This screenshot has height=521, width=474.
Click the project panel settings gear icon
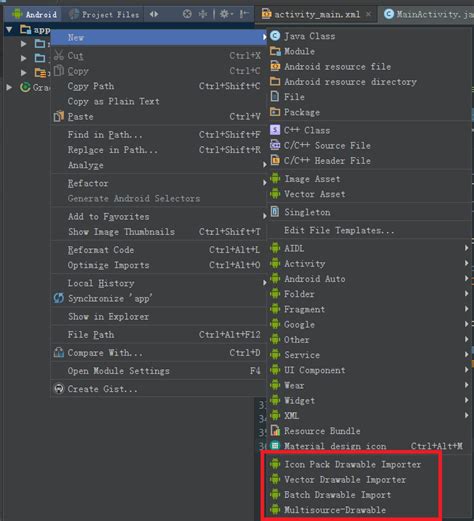click(225, 14)
